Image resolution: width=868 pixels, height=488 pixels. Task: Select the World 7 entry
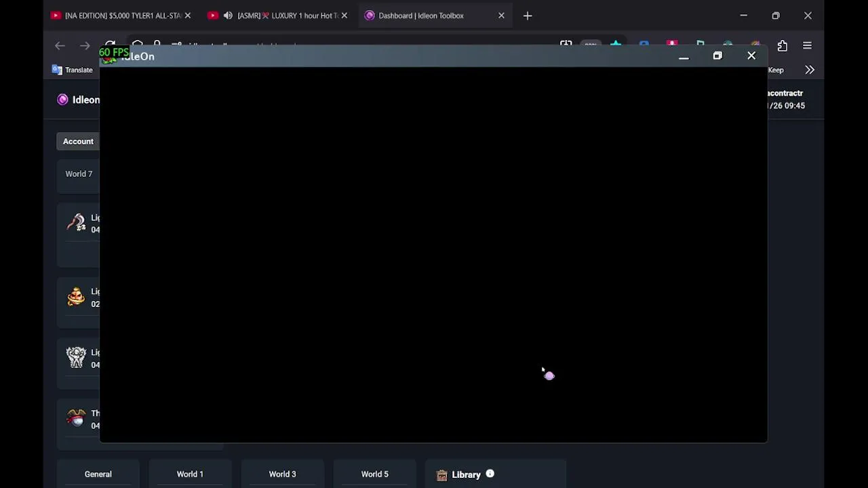tap(79, 174)
